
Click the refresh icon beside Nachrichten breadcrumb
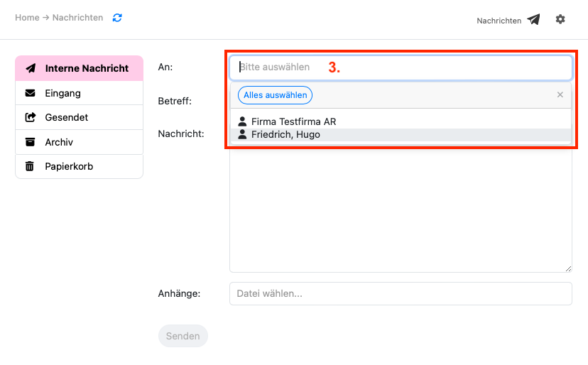click(117, 18)
